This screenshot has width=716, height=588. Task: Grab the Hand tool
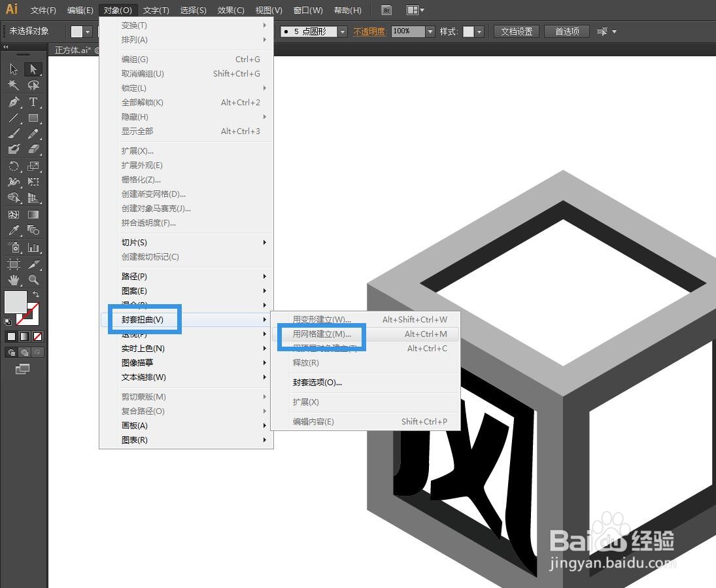[13, 279]
